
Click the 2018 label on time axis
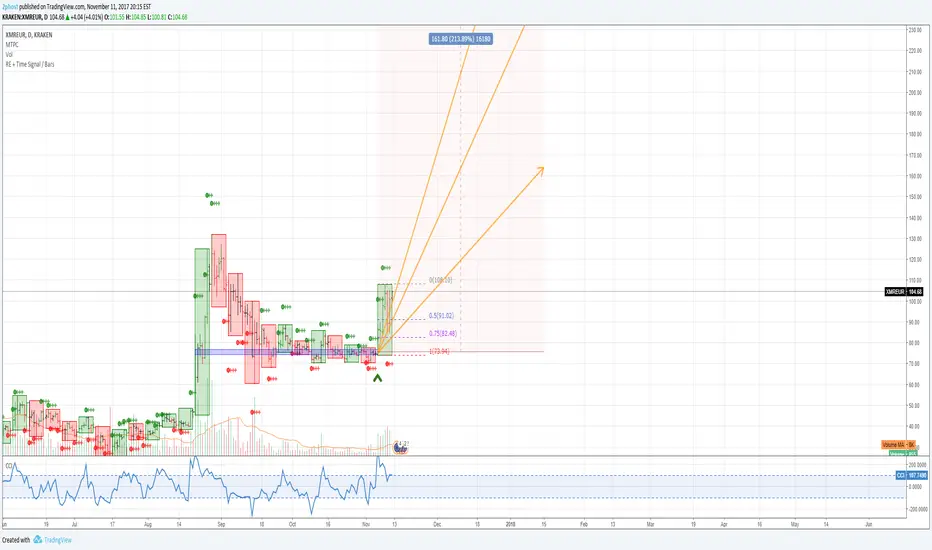tap(510, 524)
